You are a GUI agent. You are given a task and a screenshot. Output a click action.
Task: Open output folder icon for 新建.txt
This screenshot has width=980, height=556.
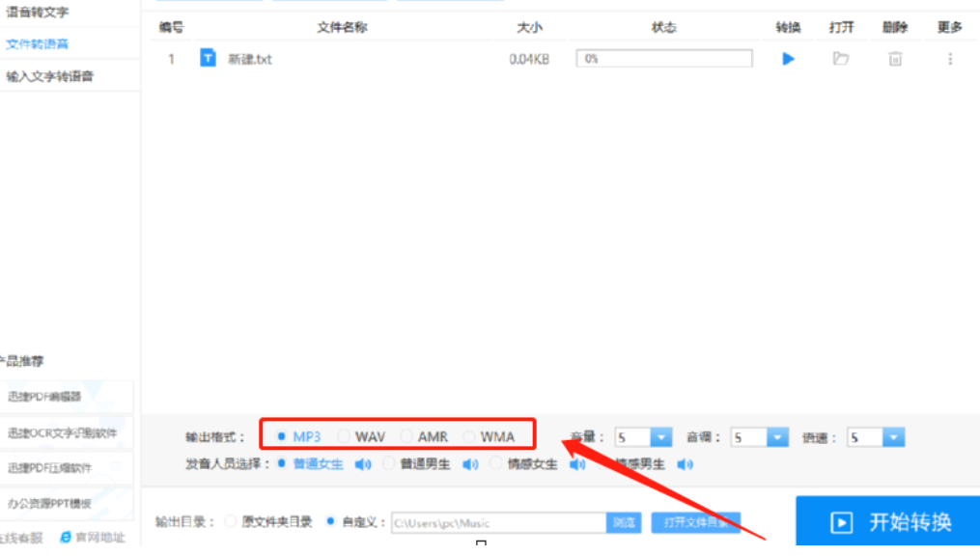point(841,59)
